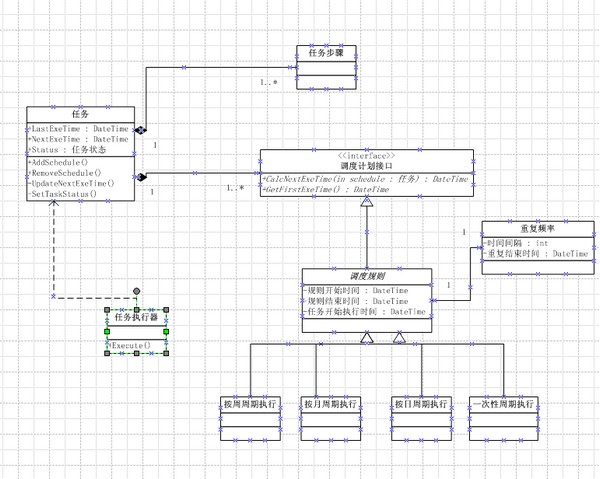
Task: Click the composition diamond near LastExeTime attribute
Action: (x=140, y=130)
